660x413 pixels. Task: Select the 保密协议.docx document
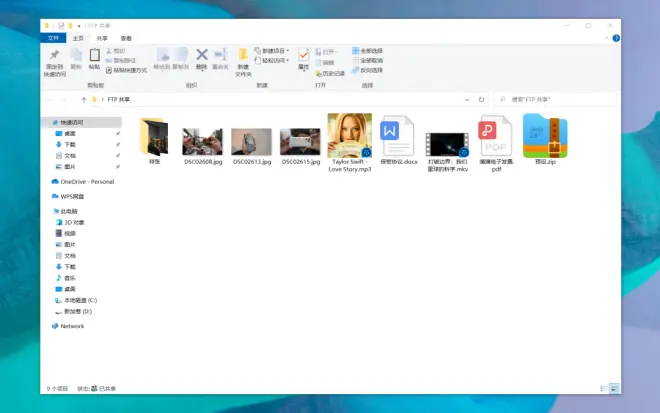[399, 141]
